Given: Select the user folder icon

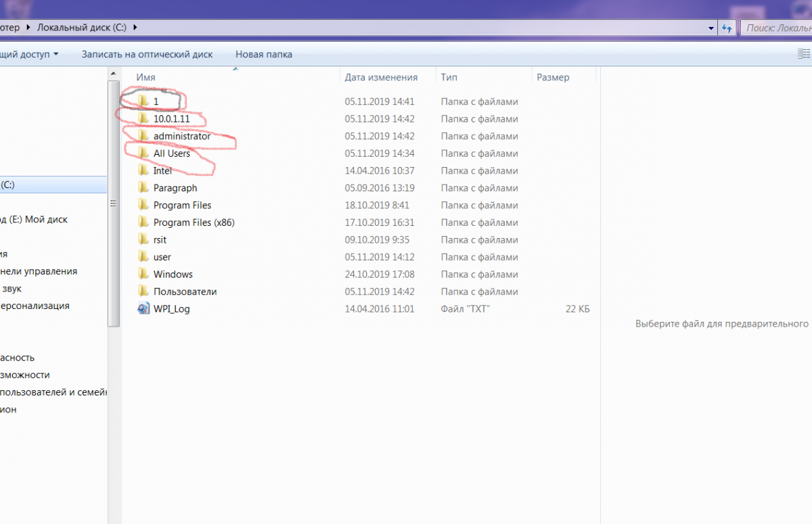Looking at the screenshot, I should pos(143,257).
